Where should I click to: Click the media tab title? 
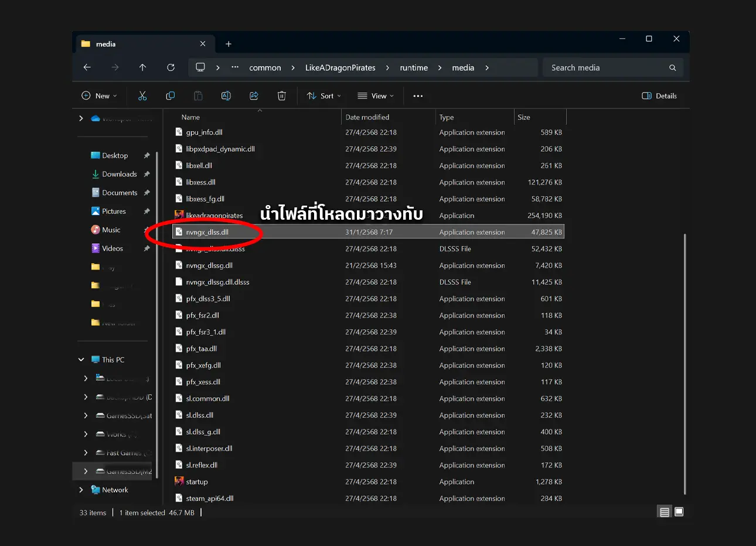(105, 44)
